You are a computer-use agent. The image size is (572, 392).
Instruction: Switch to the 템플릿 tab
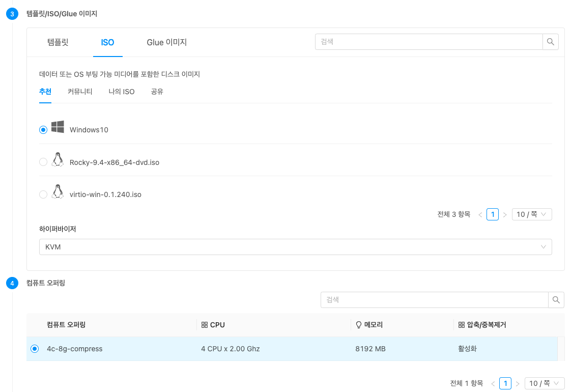point(58,42)
